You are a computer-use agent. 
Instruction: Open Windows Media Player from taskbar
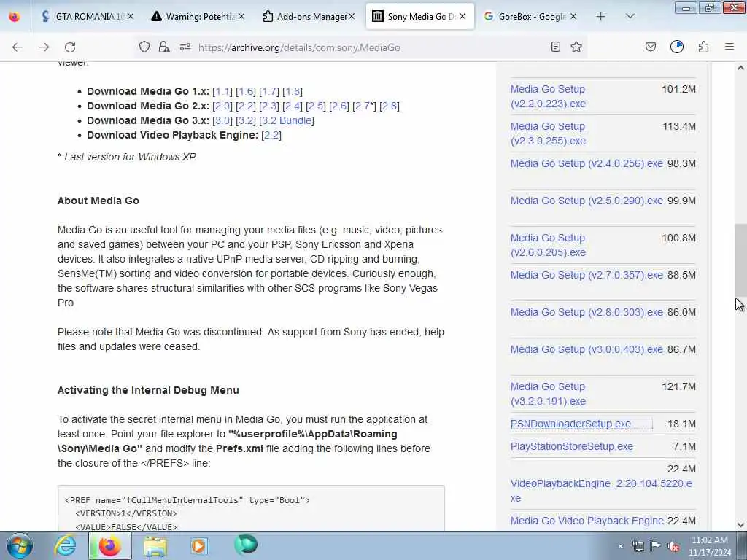click(199, 545)
